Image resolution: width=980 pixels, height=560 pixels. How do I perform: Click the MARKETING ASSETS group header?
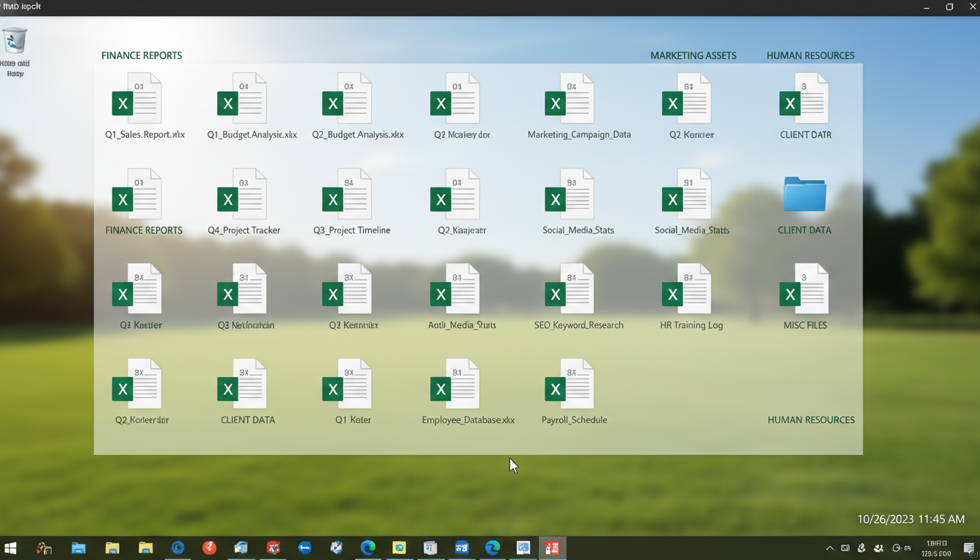[693, 55]
